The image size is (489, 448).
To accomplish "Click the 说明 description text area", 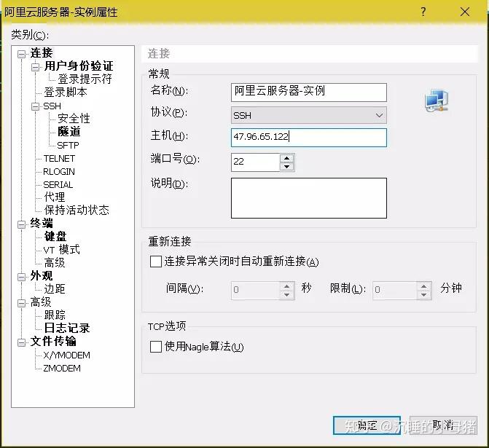I will [309, 198].
